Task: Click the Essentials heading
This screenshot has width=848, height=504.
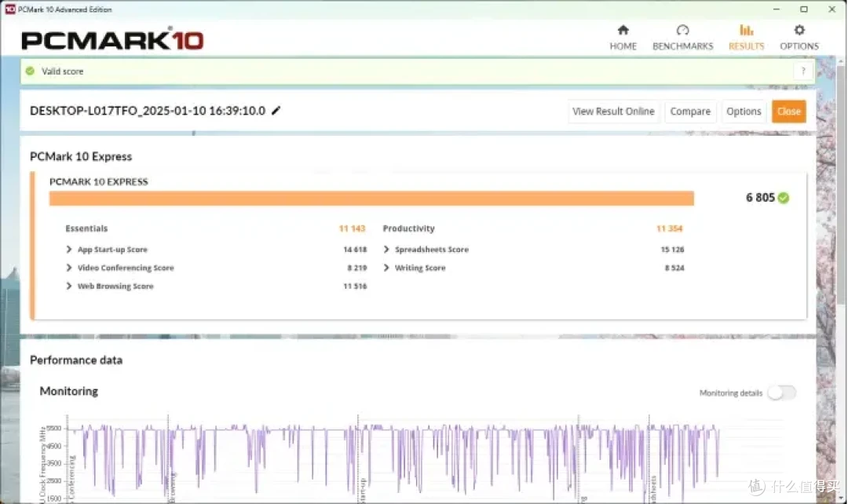Action: [86, 228]
